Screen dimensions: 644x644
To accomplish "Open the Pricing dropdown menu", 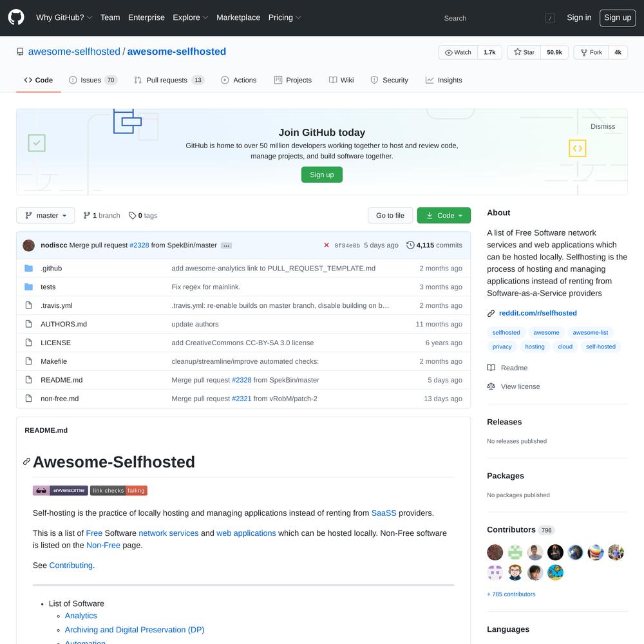I will tap(285, 17).
